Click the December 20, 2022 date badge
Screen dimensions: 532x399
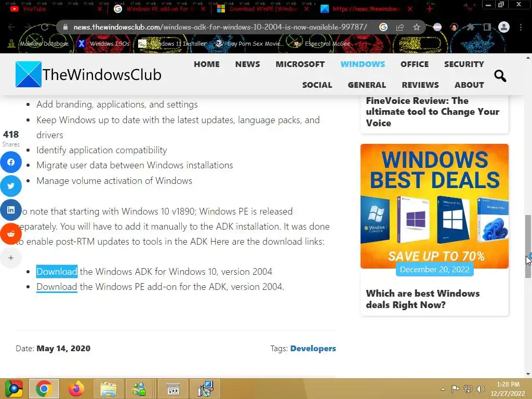(x=435, y=270)
